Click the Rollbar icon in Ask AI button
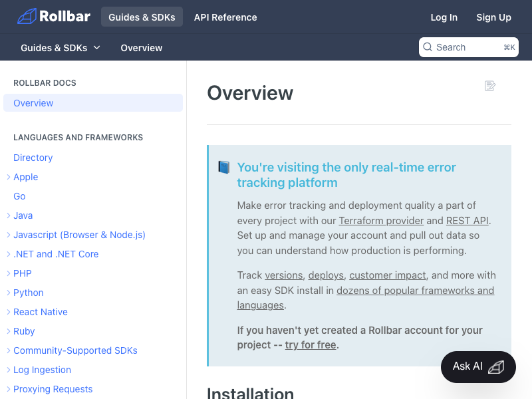Image resolution: width=532 pixels, height=399 pixels. point(496,367)
